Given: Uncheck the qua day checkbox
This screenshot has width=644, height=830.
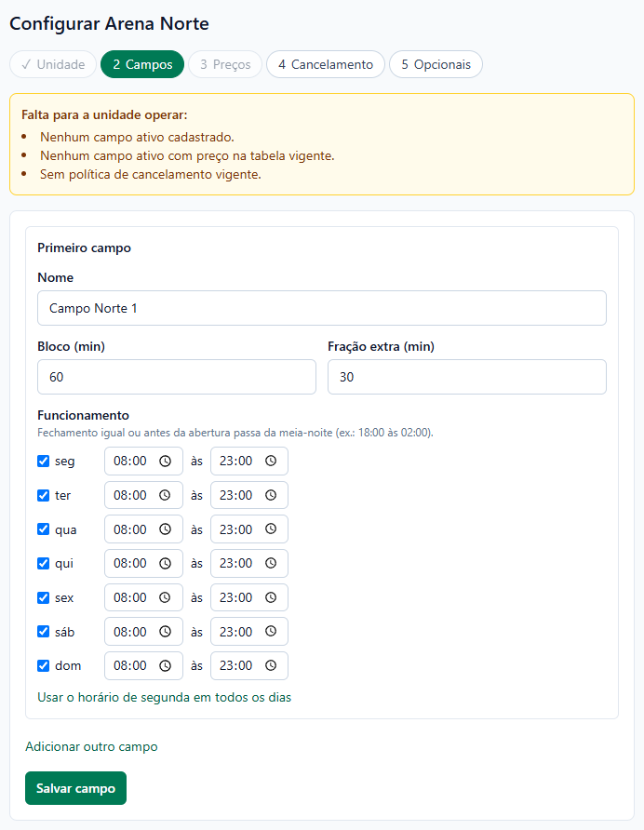Looking at the screenshot, I should [44, 529].
